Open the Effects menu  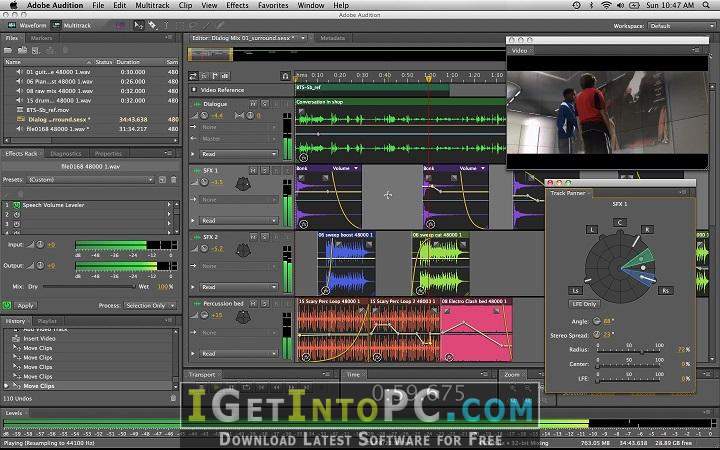tap(237, 6)
